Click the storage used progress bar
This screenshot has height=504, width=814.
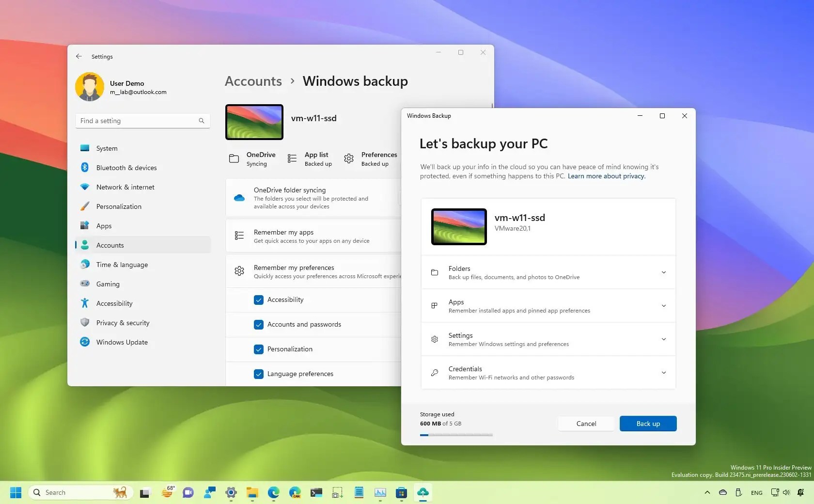(455, 435)
